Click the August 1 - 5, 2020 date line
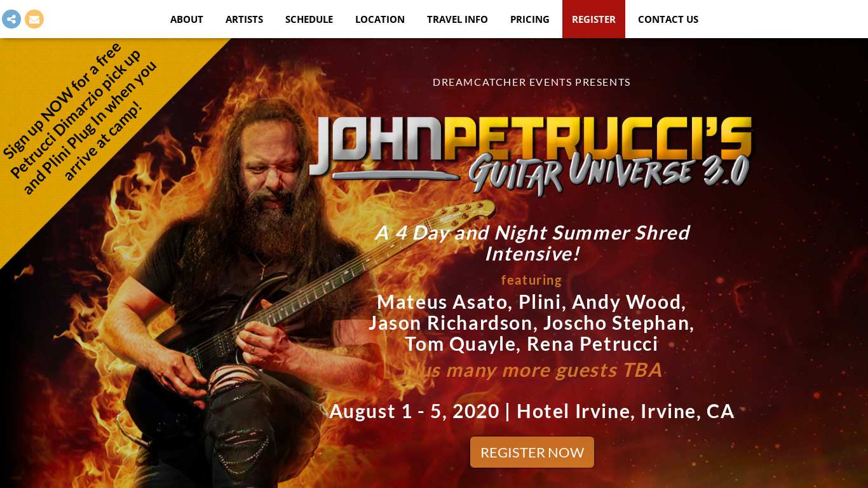Image resolution: width=868 pixels, height=488 pixels. (532, 411)
